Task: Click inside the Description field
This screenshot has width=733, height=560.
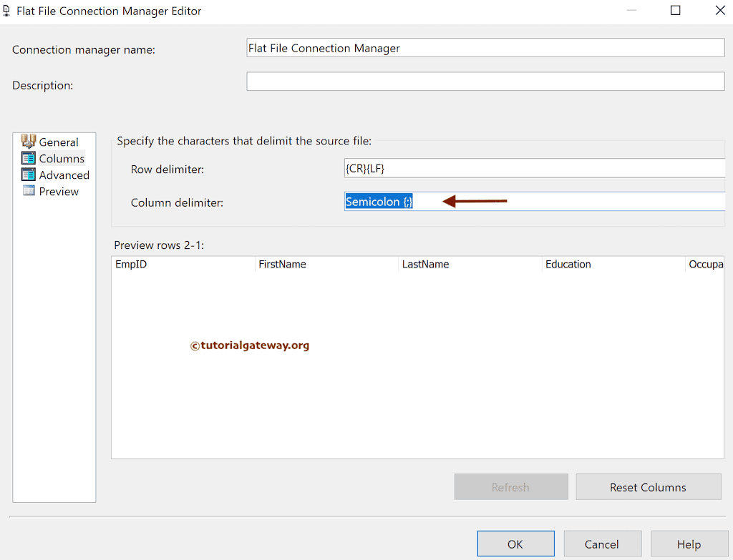Action: 485,81
